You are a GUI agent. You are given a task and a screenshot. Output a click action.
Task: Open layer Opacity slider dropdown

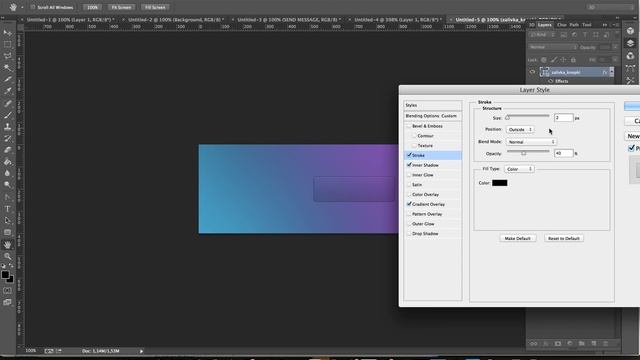click(615, 47)
